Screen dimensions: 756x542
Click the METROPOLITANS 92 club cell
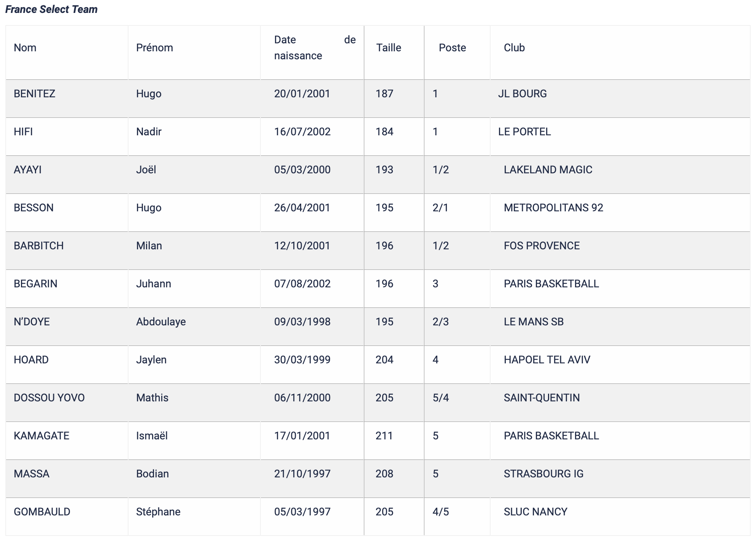(553, 208)
